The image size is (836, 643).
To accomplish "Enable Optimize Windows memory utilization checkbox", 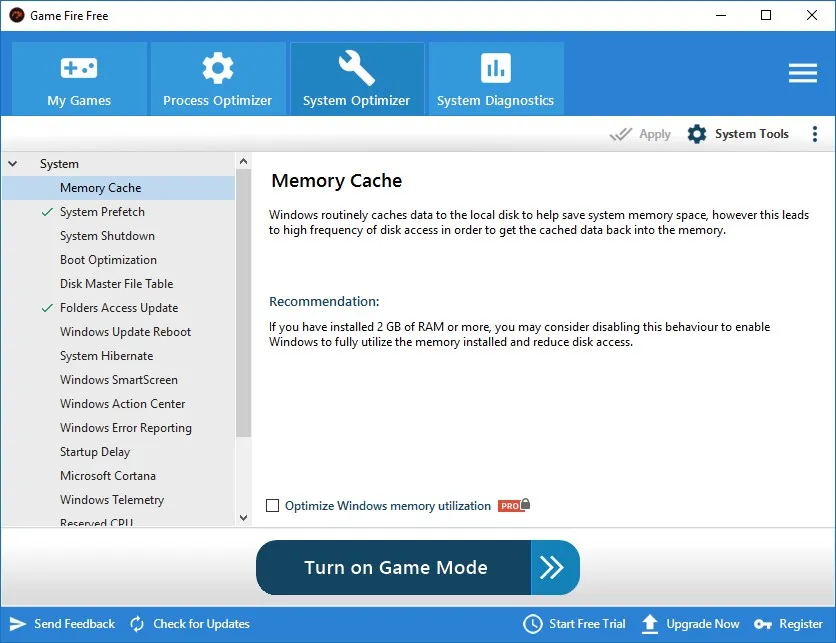I will click(x=272, y=505).
